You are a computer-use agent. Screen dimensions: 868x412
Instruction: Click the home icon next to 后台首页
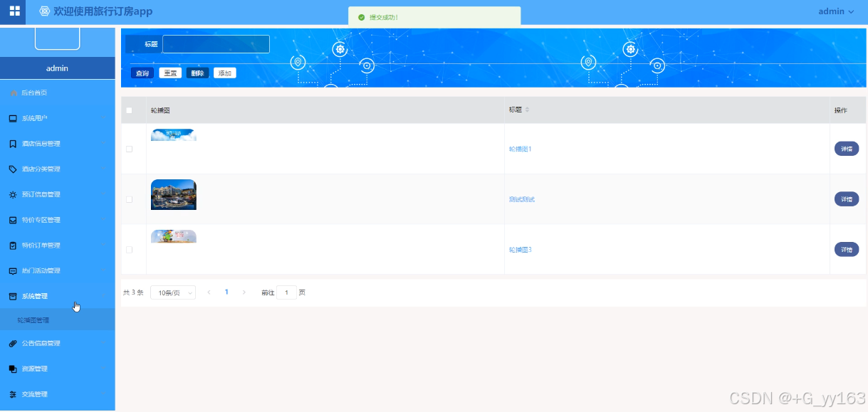tap(14, 93)
